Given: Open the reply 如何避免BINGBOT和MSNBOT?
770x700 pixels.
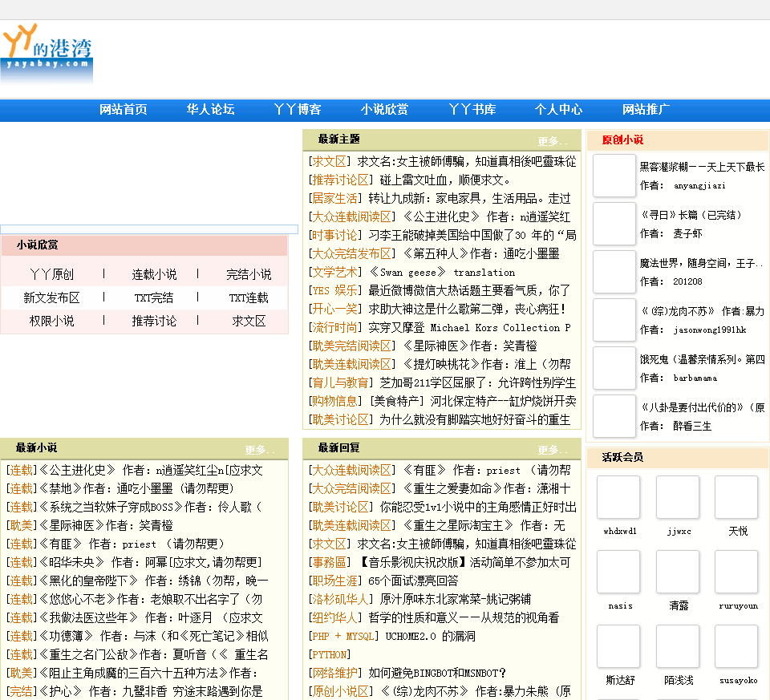Looking at the screenshot, I should 437,673.
